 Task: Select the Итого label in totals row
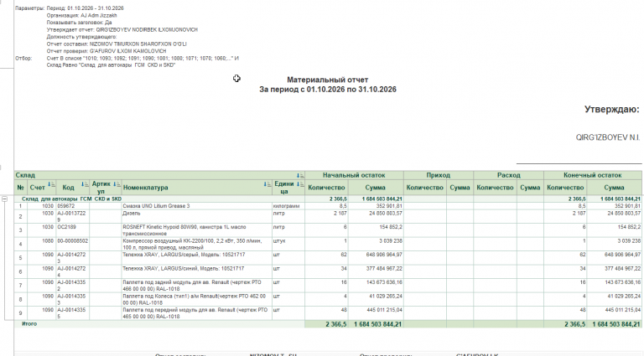pos(29,324)
